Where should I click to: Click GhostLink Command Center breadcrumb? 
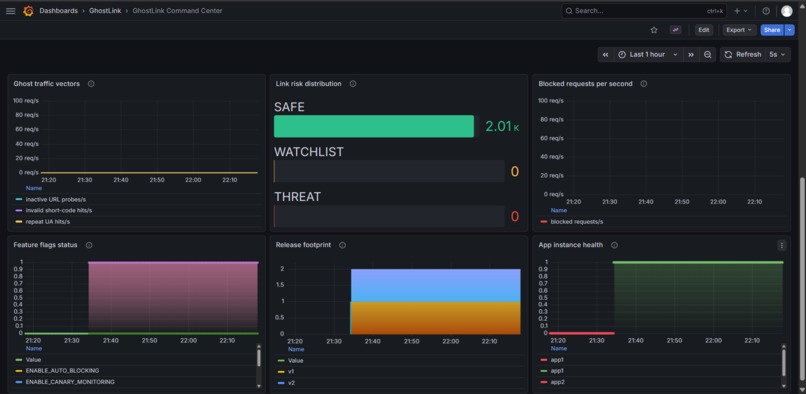click(x=177, y=11)
